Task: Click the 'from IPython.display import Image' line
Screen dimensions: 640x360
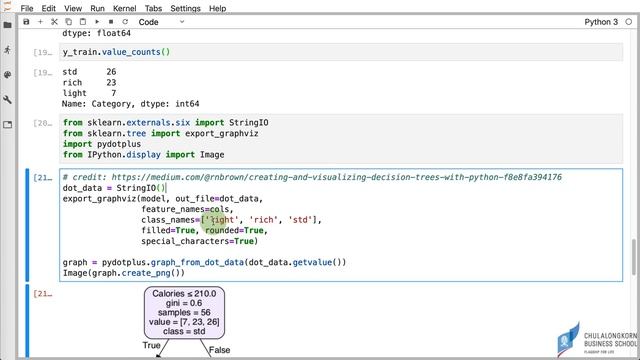Action: pos(144,155)
